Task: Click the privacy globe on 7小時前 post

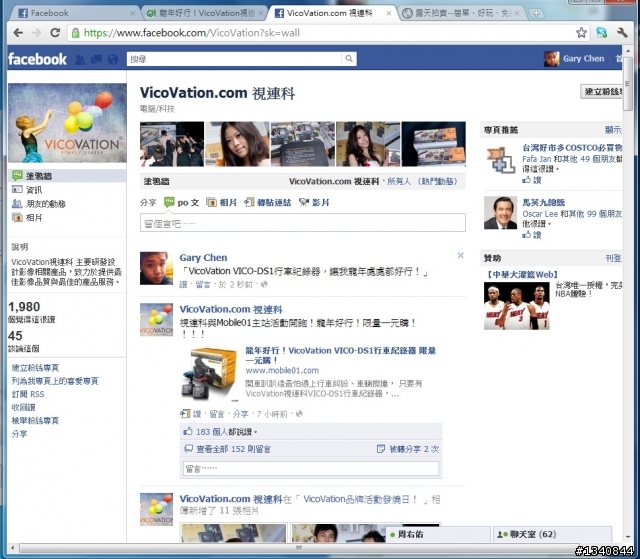Action: [x=299, y=414]
